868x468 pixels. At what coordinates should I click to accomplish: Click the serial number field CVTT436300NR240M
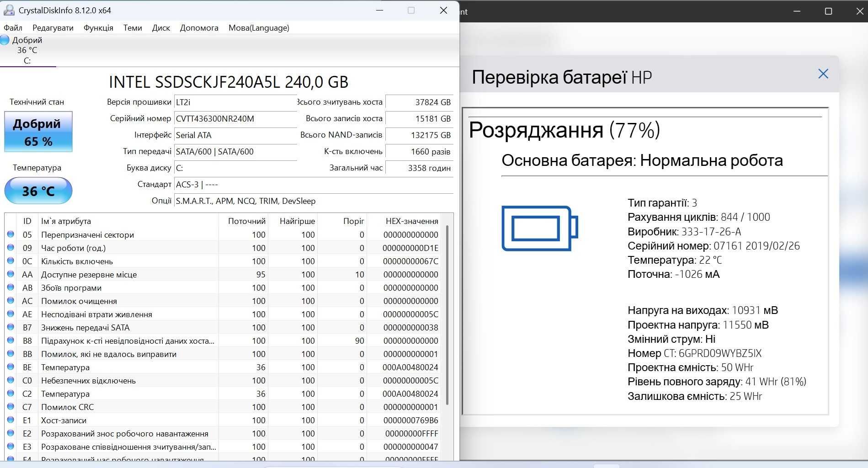(x=235, y=119)
